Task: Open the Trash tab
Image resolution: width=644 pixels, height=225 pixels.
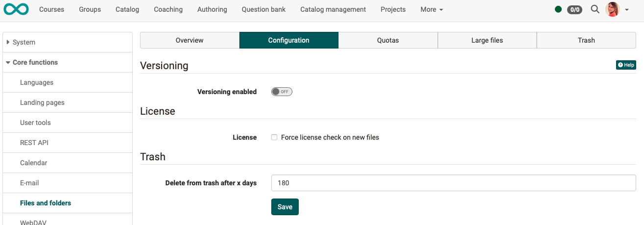Action: coord(586,40)
